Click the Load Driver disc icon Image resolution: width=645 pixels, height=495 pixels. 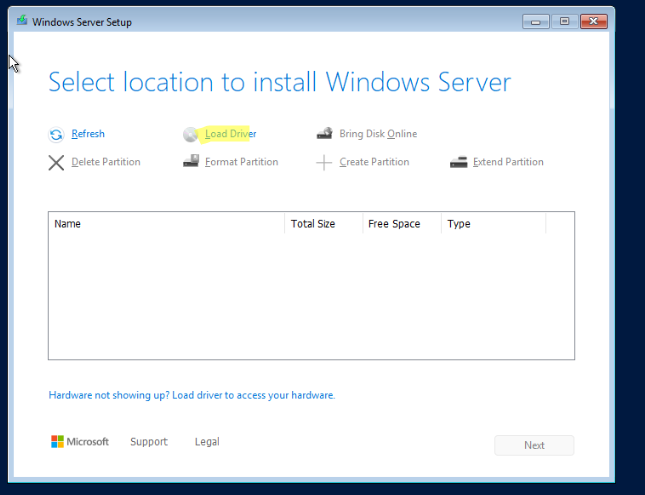coord(191,134)
